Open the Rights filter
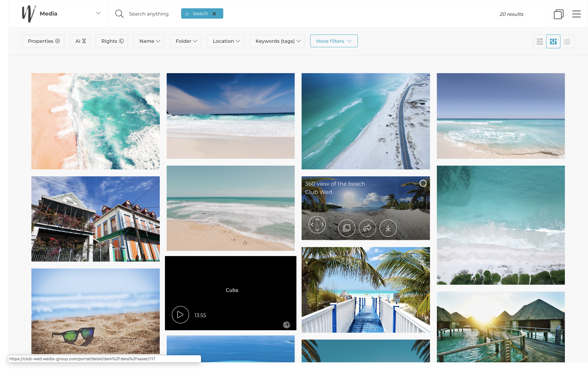 (112, 41)
